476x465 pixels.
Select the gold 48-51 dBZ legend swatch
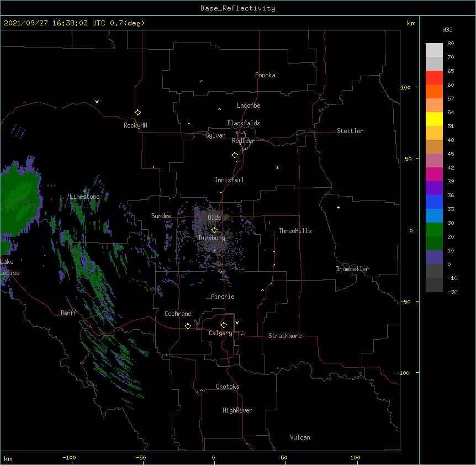click(x=434, y=133)
